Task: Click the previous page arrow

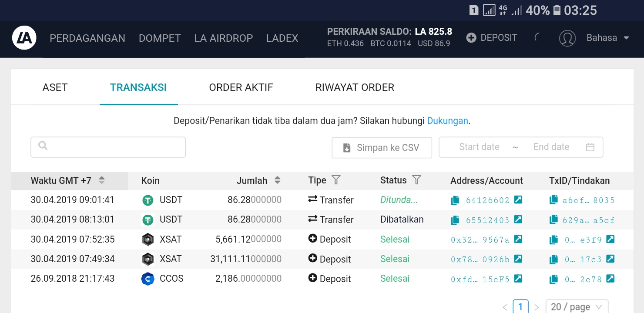Action: coord(505,307)
